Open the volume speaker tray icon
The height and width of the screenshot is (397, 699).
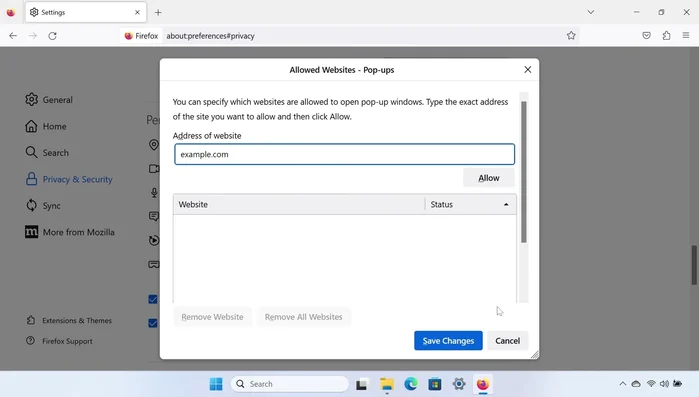coord(664,384)
